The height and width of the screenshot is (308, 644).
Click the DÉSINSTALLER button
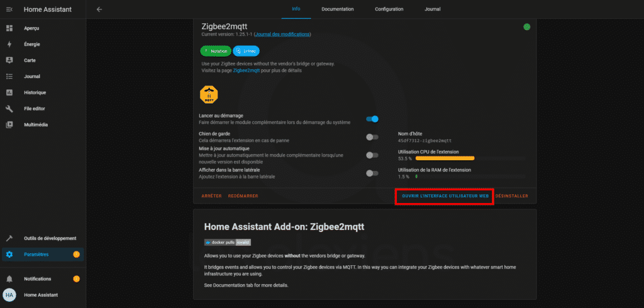(512, 196)
